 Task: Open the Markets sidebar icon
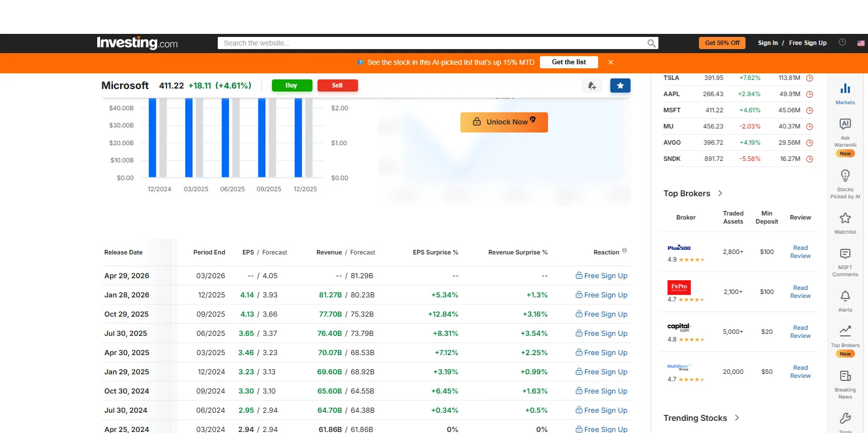point(845,94)
